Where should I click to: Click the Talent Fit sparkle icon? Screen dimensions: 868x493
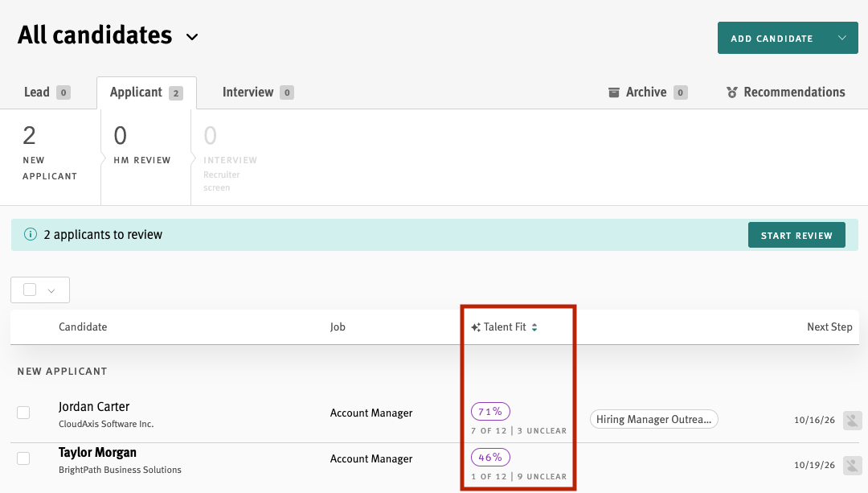point(476,327)
